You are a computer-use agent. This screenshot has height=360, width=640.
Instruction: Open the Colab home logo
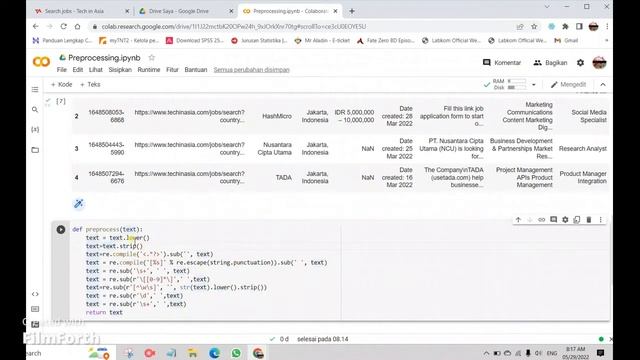[x=41, y=62]
